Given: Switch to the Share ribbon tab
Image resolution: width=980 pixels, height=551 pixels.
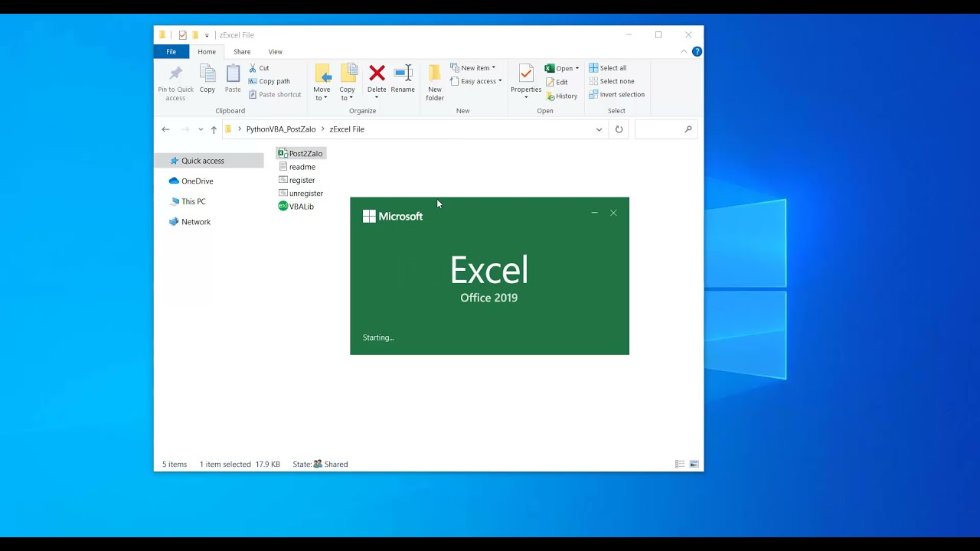Looking at the screenshot, I should pyautogui.click(x=242, y=51).
